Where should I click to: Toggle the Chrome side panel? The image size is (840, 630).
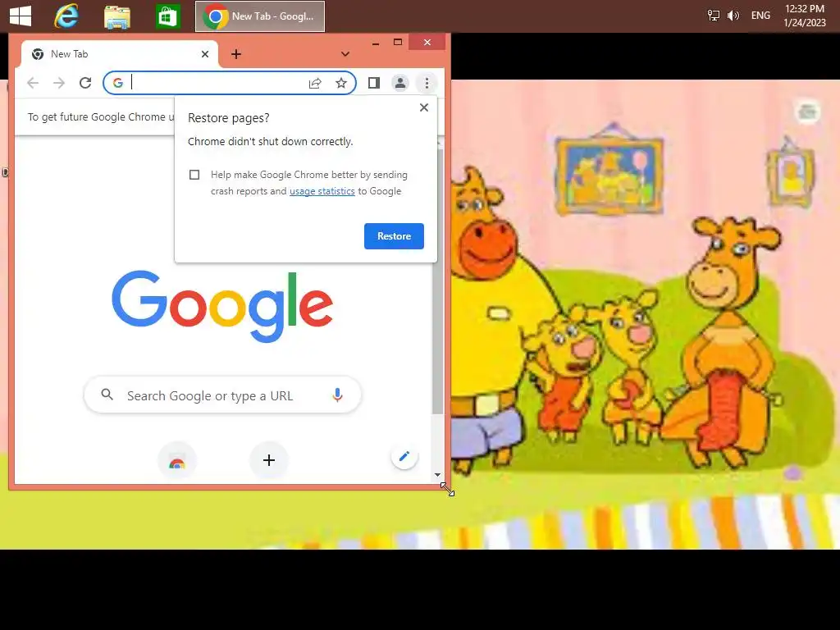click(374, 83)
